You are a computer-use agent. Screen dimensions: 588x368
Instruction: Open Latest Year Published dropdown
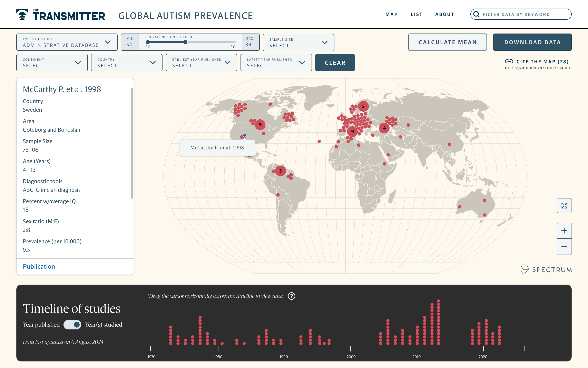coord(276,63)
